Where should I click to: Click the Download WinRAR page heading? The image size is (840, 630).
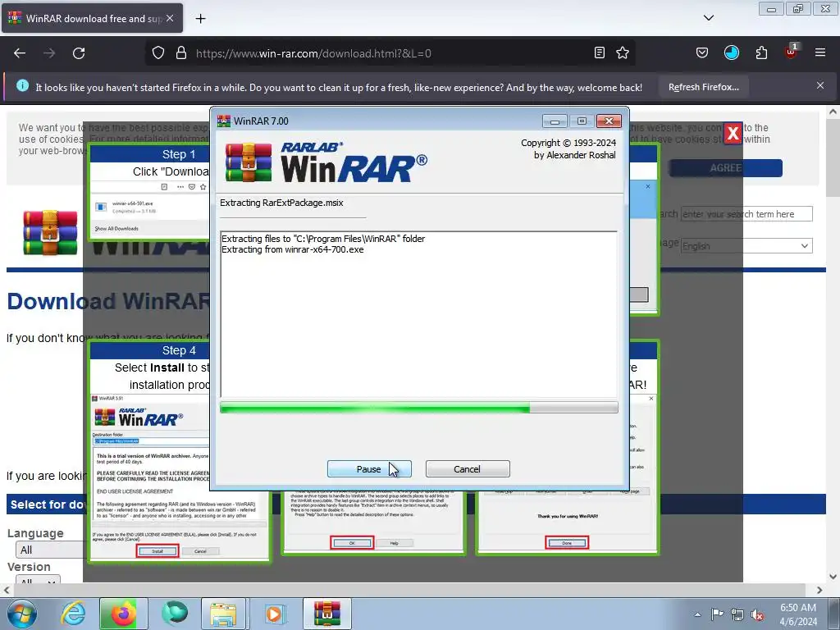[x=108, y=302]
